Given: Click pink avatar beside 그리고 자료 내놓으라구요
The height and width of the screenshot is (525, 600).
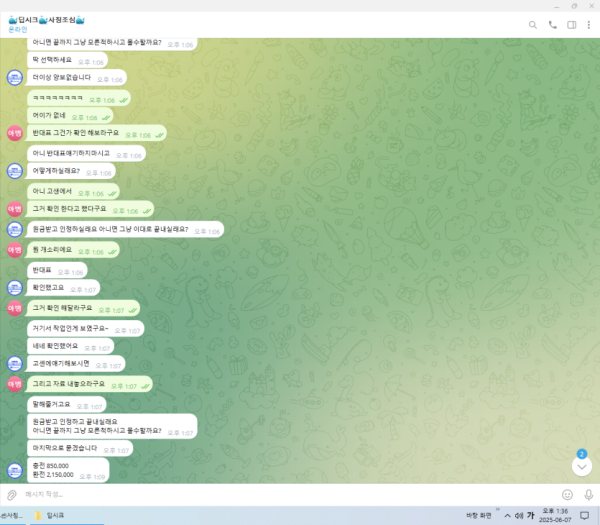Looking at the screenshot, I should point(15,384).
